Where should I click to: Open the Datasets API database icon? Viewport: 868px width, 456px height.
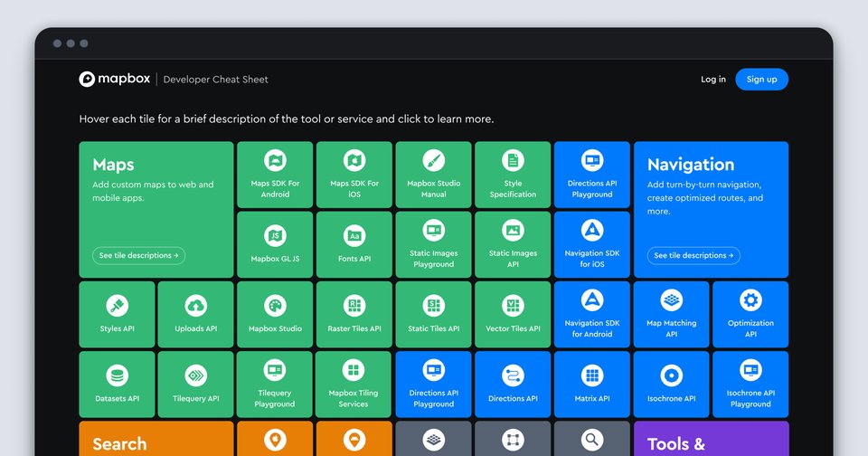coord(117,375)
